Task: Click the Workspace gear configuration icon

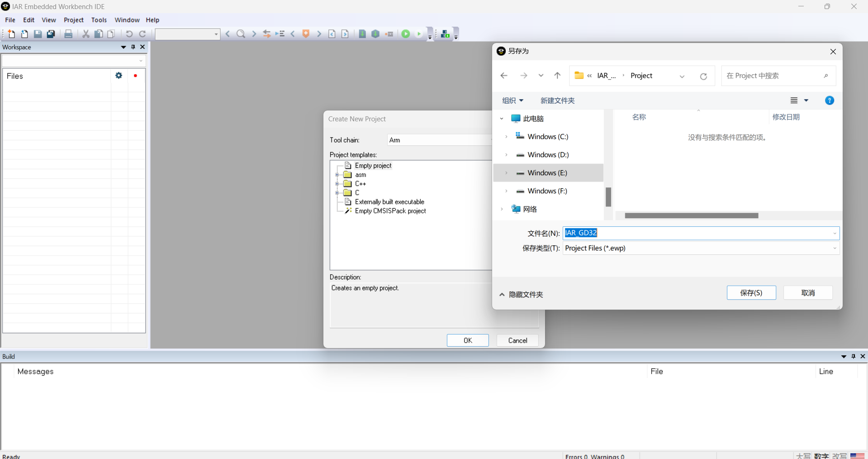Action: 119,76
